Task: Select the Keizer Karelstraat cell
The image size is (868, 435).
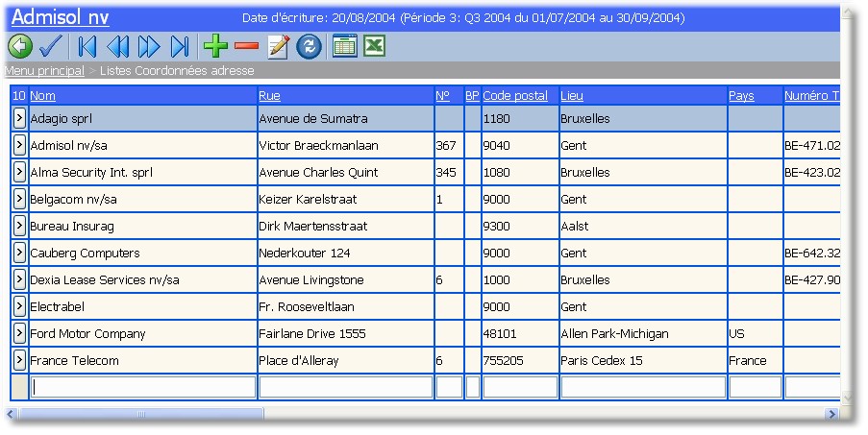Action: pyautogui.click(x=346, y=199)
